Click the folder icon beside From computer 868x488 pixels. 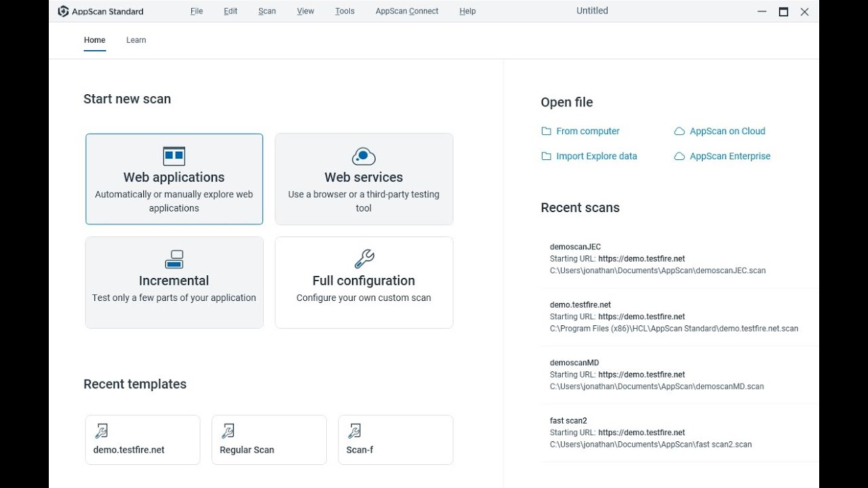pos(546,131)
